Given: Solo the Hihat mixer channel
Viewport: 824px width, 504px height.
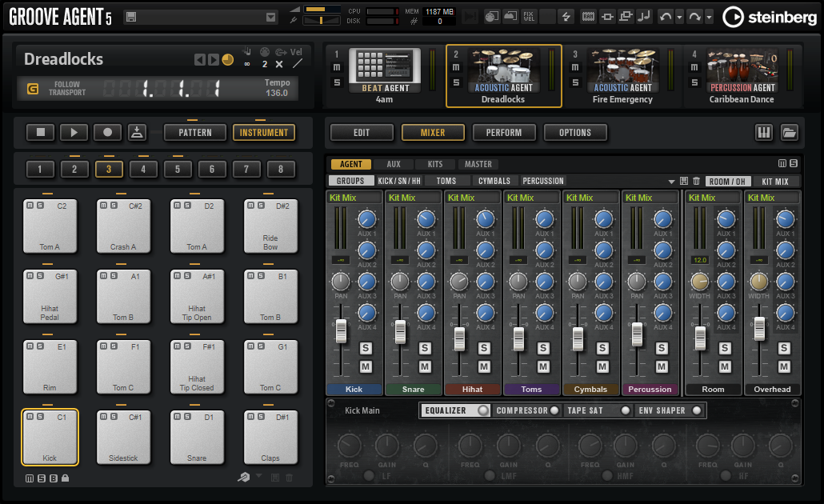Looking at the screenshot, I should (484, 348).
